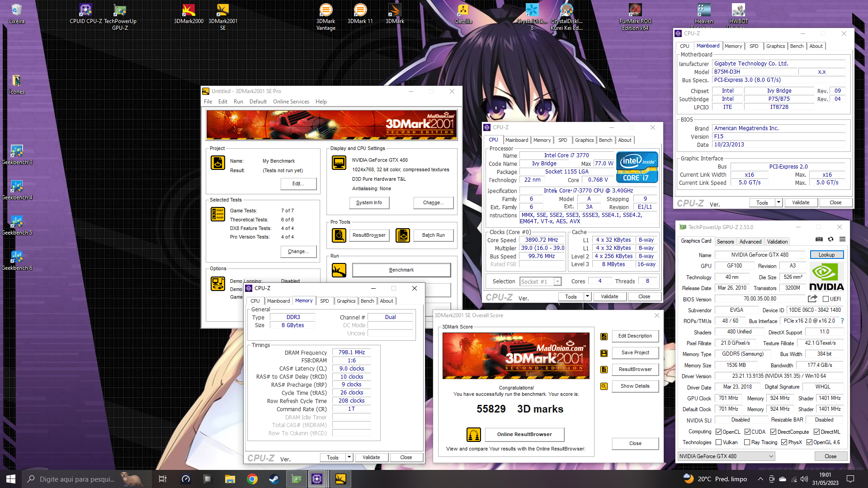868x488 pixels.
Task: Take GPU-Z screenshot with camera icon
Action: click(x=819, y=239)
